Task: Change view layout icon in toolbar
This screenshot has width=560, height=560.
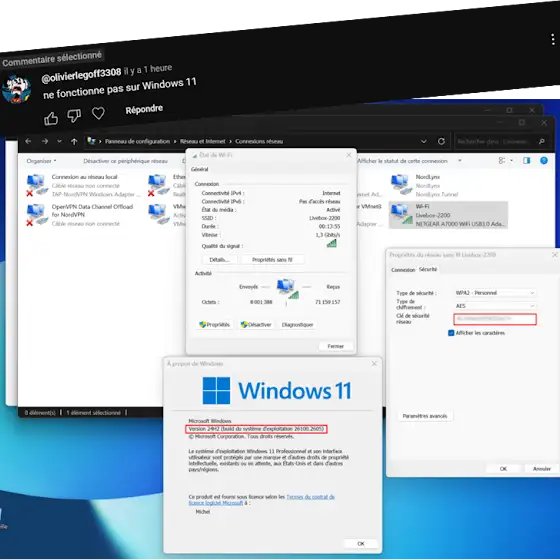Action: [x=502, y=161]
